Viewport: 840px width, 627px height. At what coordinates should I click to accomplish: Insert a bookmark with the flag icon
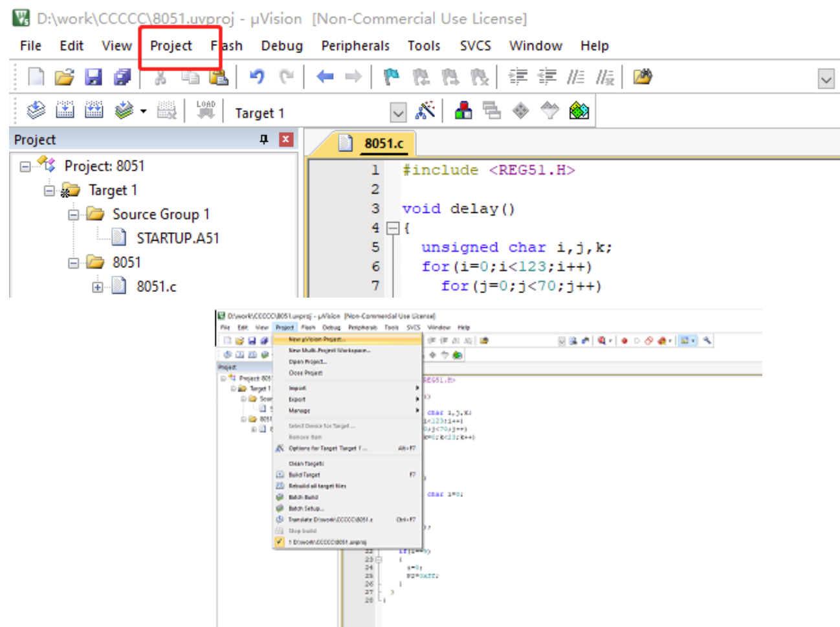(392, 77)
